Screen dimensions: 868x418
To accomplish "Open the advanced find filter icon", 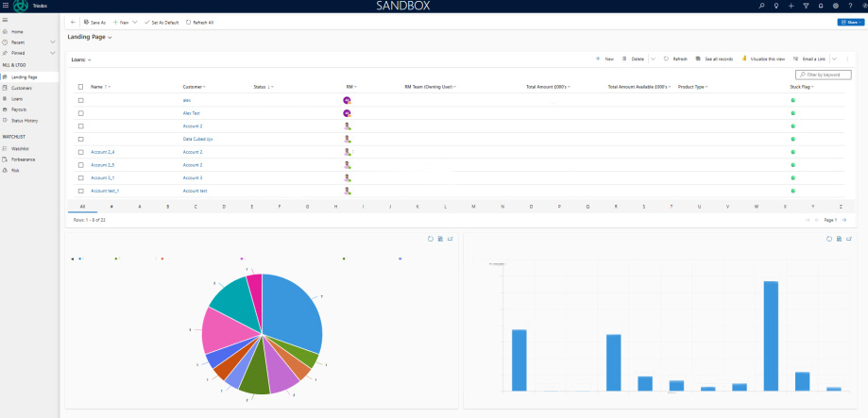I will coord(806,6).
